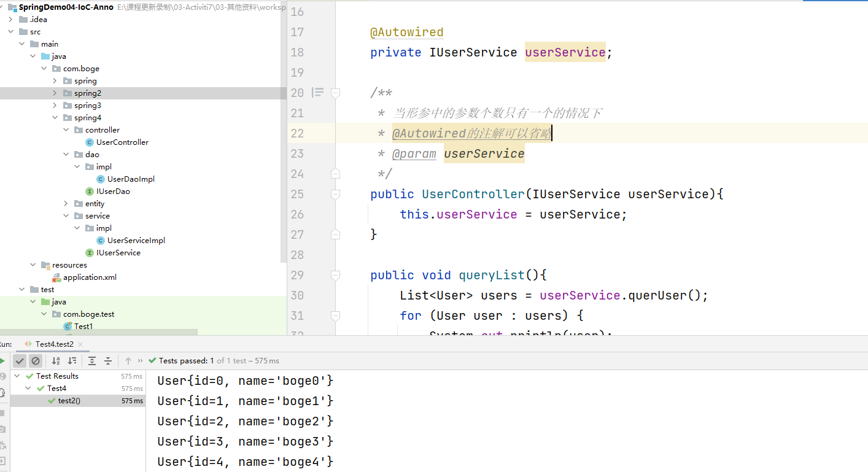Toggle Show Passed tests filter
Viewport: 868px width, 472px height.
20,361
